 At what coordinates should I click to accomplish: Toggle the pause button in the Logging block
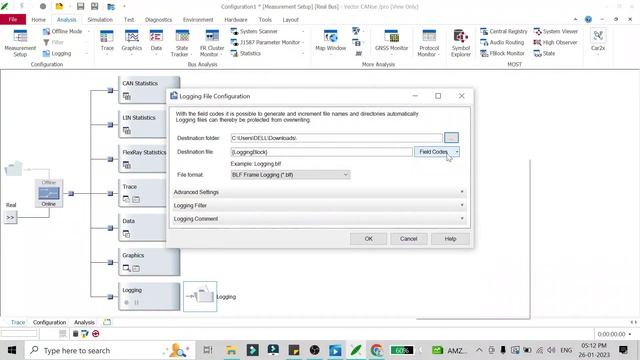click(x=136, y=302)
